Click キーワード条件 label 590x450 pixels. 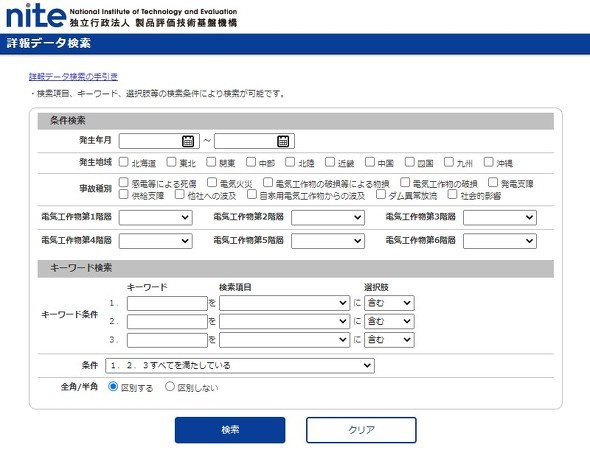(70, 314)
